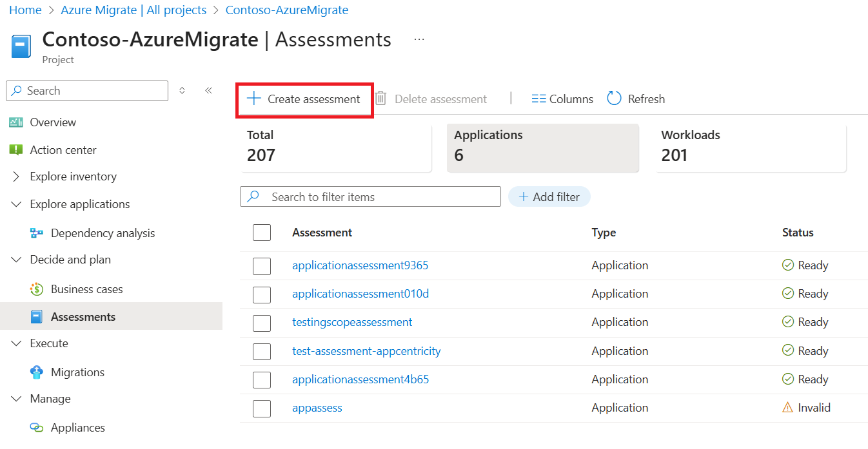
Task: Open Appliances under Manage
Action: click(77, 428)
